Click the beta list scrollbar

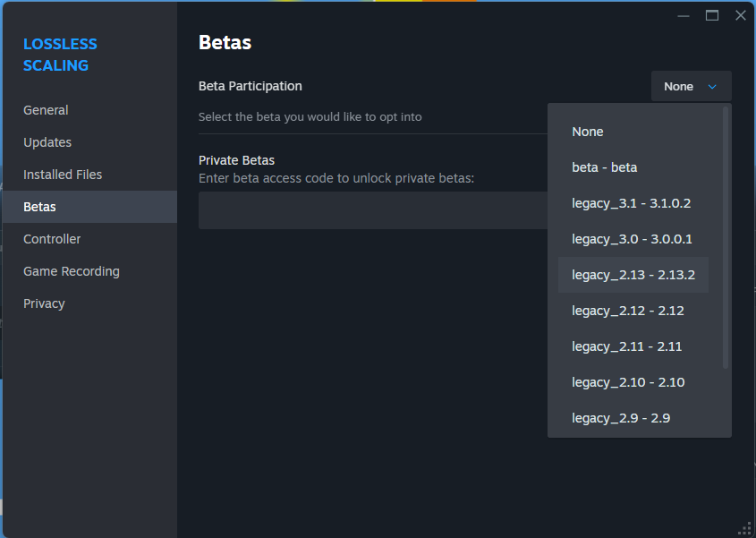click(726, 237)
